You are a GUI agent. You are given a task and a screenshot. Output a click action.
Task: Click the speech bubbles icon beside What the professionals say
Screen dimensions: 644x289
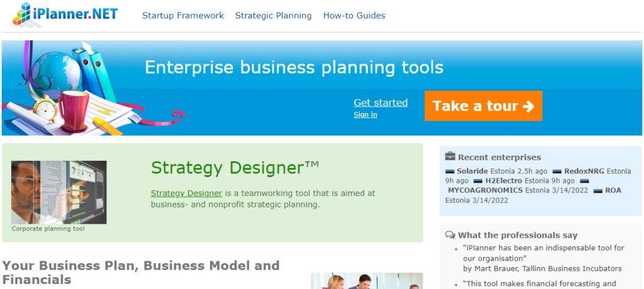point(450,235)
